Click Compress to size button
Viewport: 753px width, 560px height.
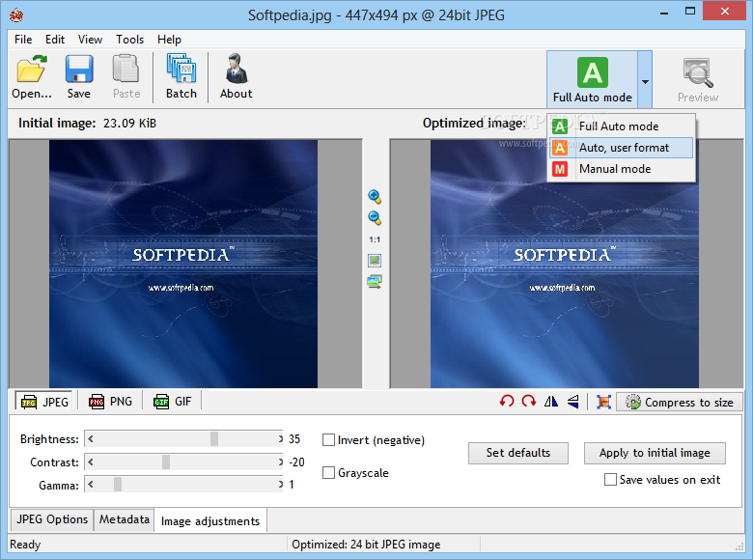(x=680, y=402)
